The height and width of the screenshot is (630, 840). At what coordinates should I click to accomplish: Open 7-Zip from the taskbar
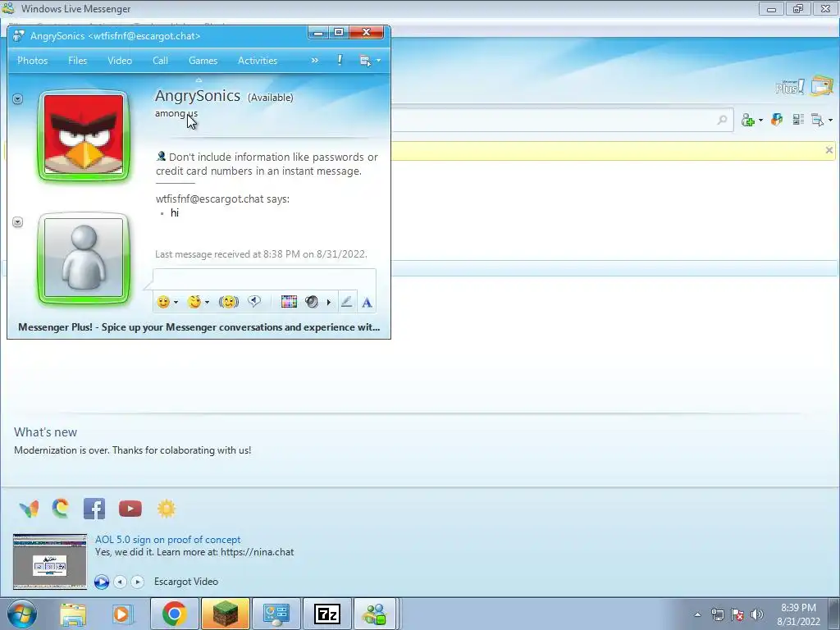click(327, 614)
